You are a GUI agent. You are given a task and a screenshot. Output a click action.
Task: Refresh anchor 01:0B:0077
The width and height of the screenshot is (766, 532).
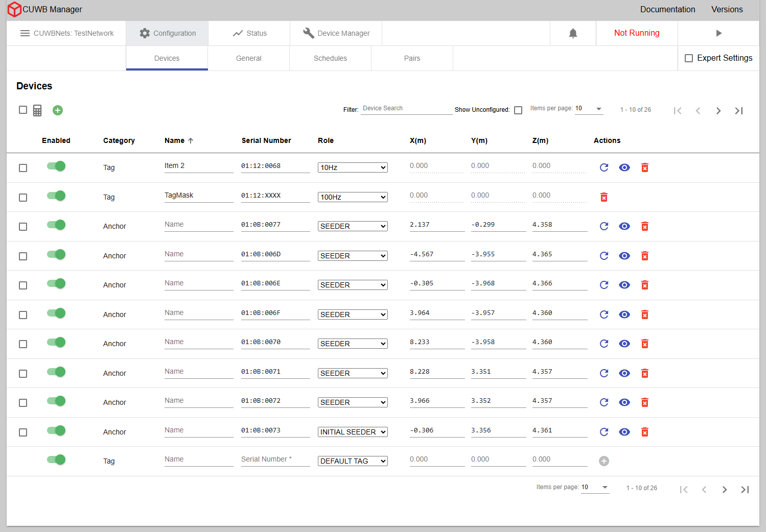(604, 226)
